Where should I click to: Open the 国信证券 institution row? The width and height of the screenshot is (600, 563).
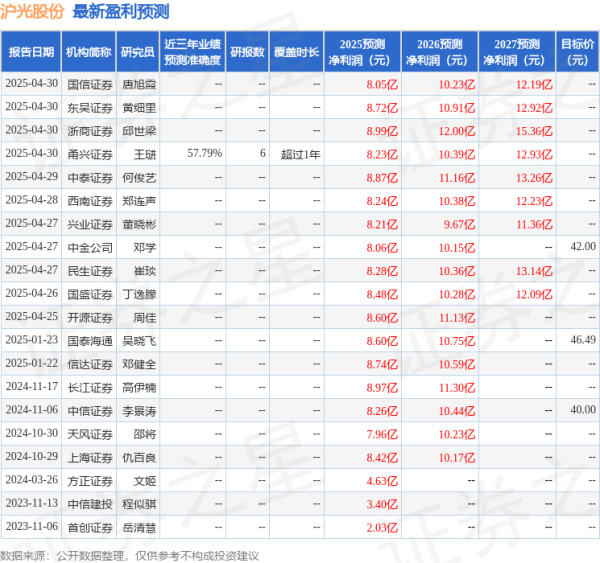(x=88, y=86)
